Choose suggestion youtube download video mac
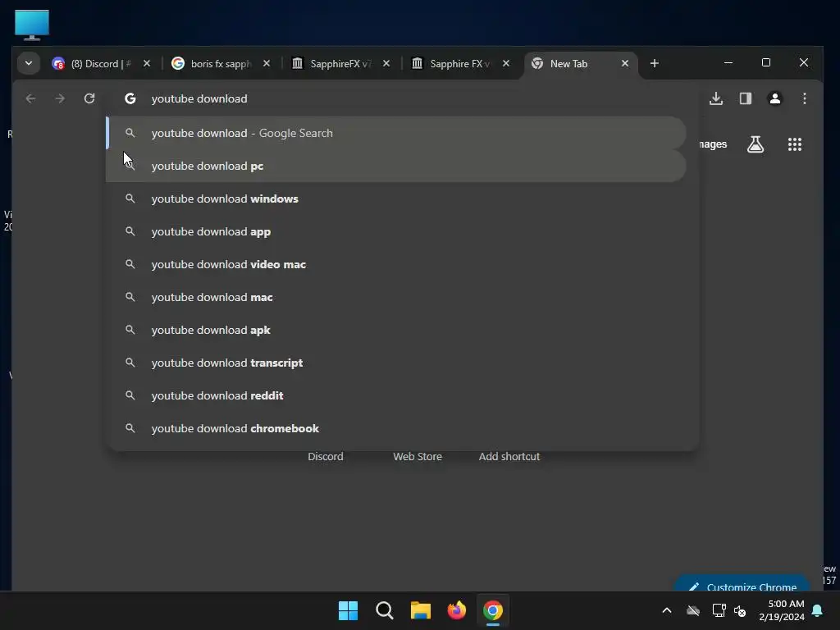Image resolution: width=840 pixels, height=630 pixels. [396, 264]
